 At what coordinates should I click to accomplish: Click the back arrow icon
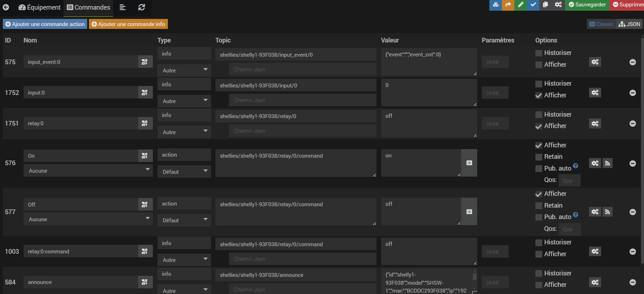[x=6, y=7]
